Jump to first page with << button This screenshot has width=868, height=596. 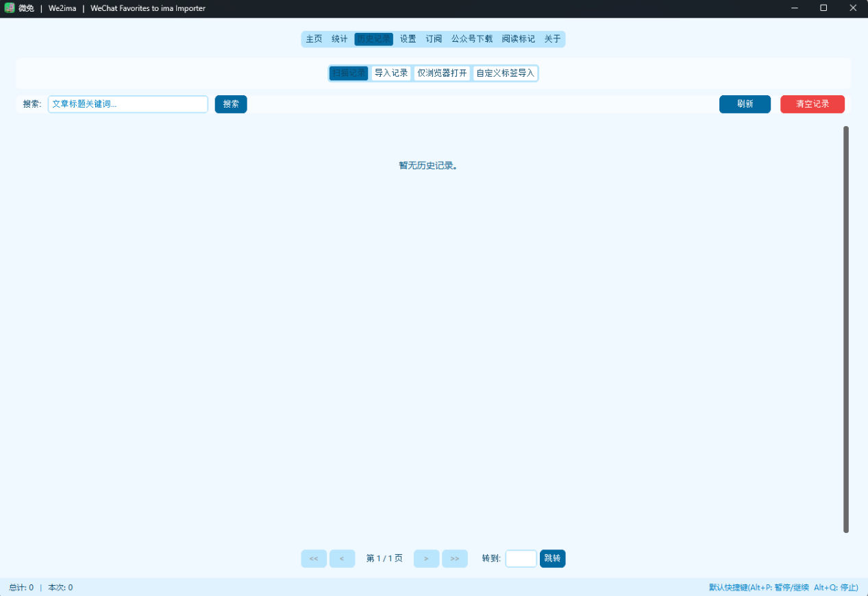pyautogui.click(x=314, y=559)
